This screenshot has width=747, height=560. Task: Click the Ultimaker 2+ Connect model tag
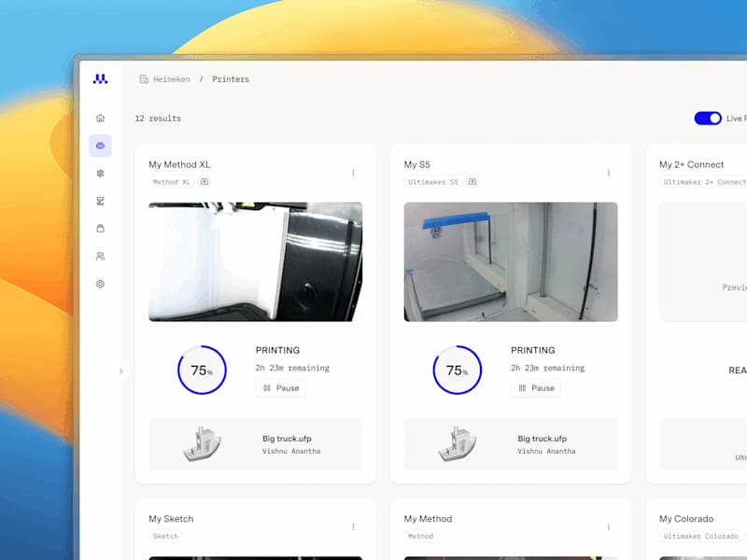point(704,182)
